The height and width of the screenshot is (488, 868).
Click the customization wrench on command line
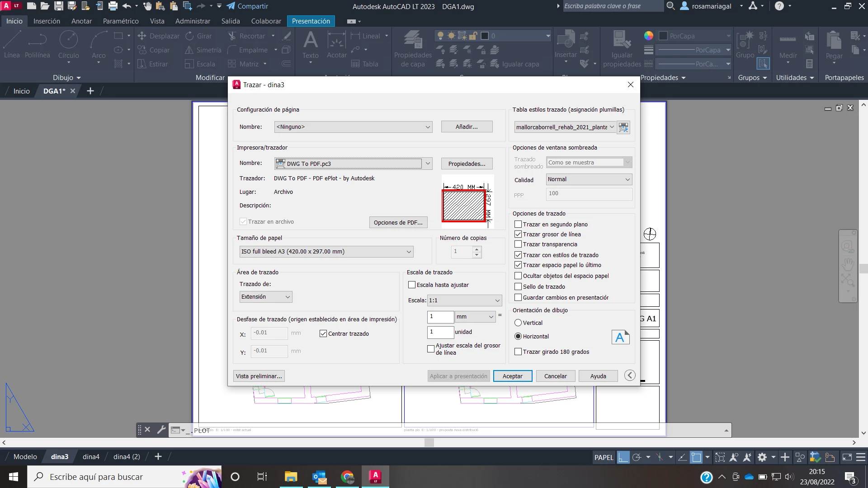point(161,430)
